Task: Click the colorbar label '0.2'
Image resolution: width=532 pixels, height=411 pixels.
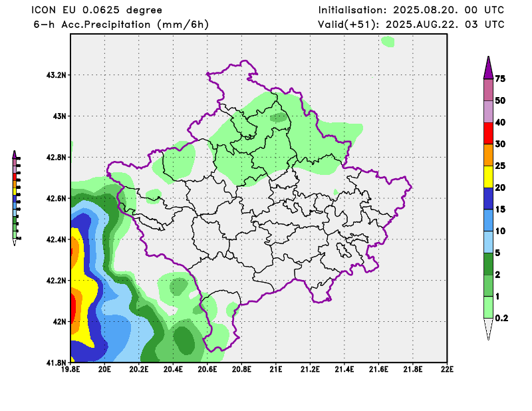Action: [502, 318]
